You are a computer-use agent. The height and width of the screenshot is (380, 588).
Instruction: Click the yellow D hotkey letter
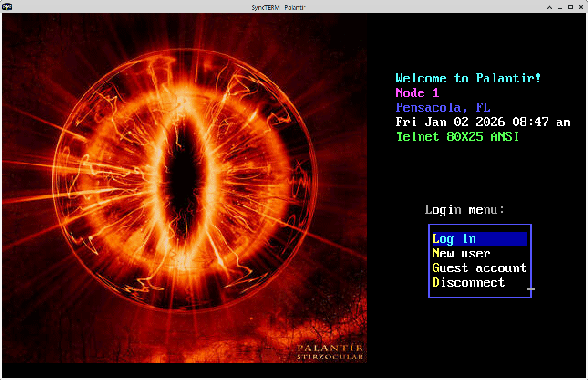436,282
